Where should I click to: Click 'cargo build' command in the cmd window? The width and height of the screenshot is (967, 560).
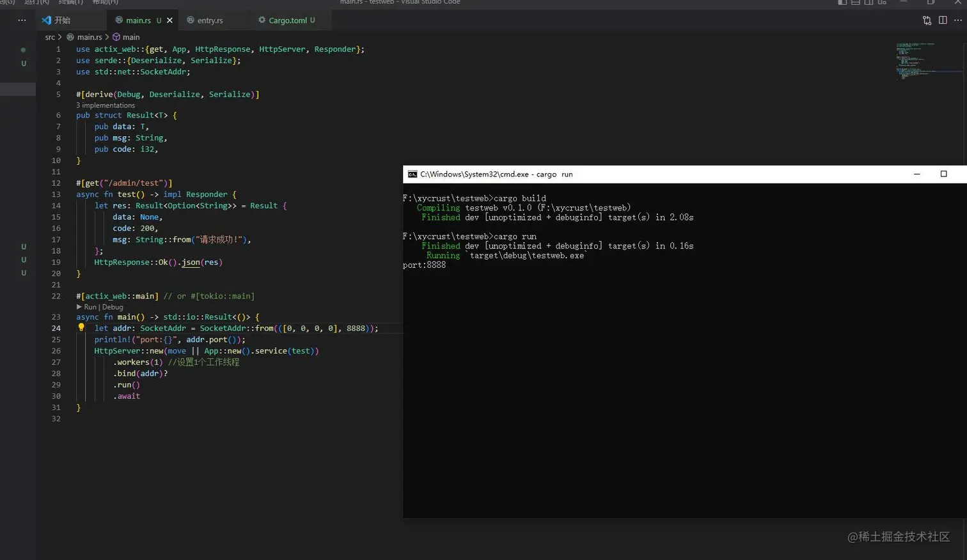point(520,198)
